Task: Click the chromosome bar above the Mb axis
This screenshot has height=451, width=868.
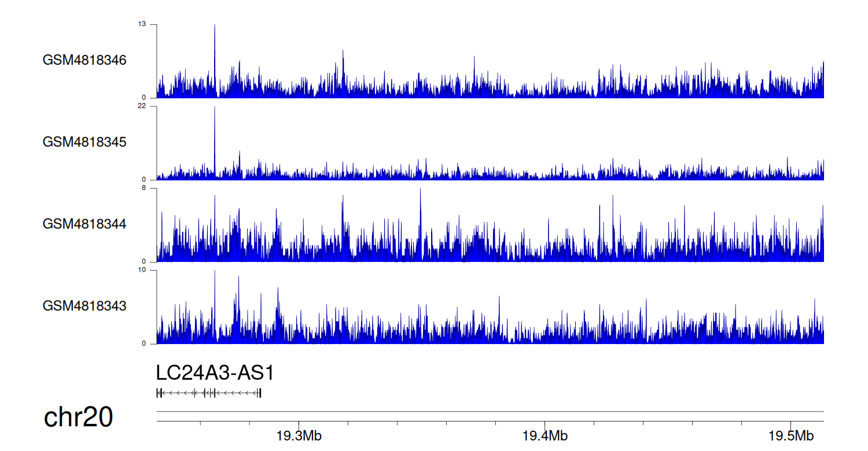Action: click(490, 412)
